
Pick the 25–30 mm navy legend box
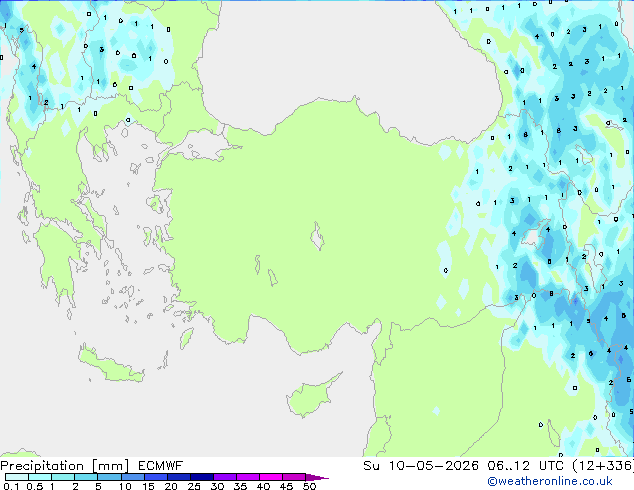[x=201, y=477]
